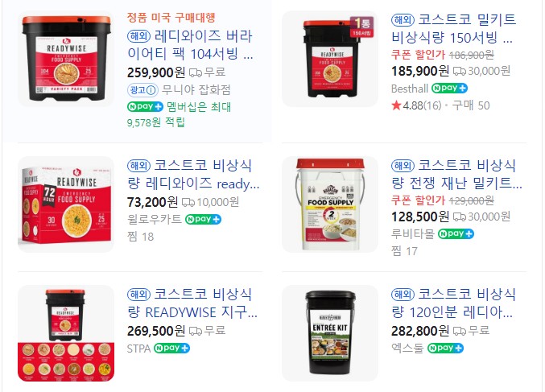
Task: Click the ad info icon beside 광고
Action: coord(151,90)
